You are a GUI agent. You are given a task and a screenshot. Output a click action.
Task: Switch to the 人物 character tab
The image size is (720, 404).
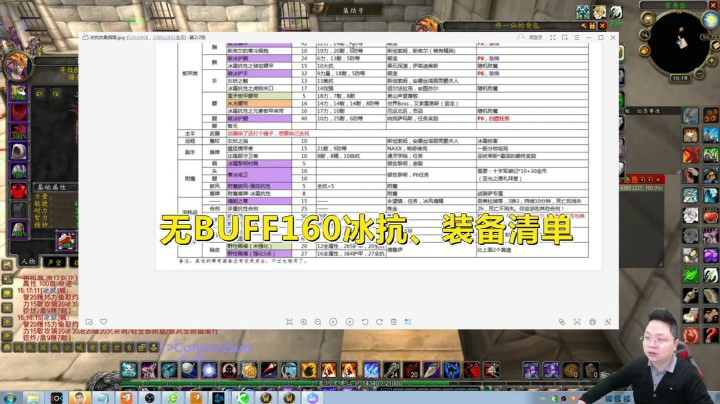(28, 262)
